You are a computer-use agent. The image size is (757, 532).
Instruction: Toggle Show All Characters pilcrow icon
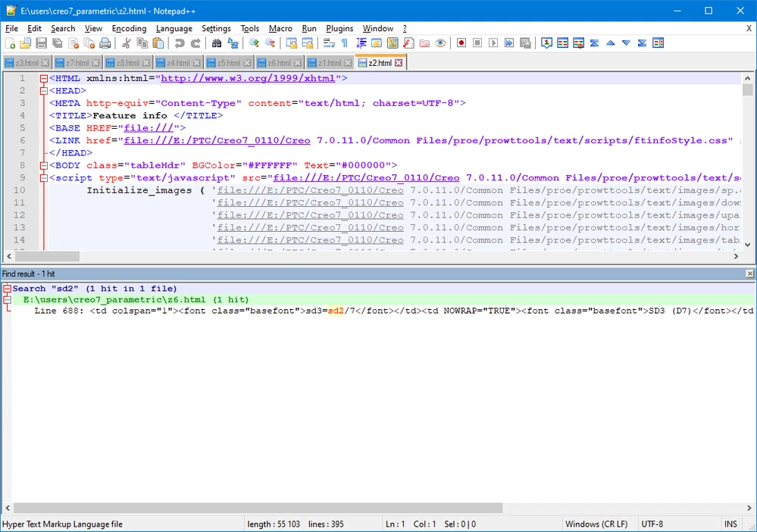[x=345, y=43]
